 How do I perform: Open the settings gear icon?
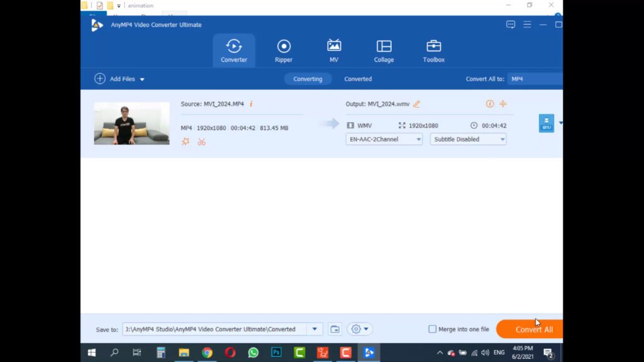pos(356,329)
